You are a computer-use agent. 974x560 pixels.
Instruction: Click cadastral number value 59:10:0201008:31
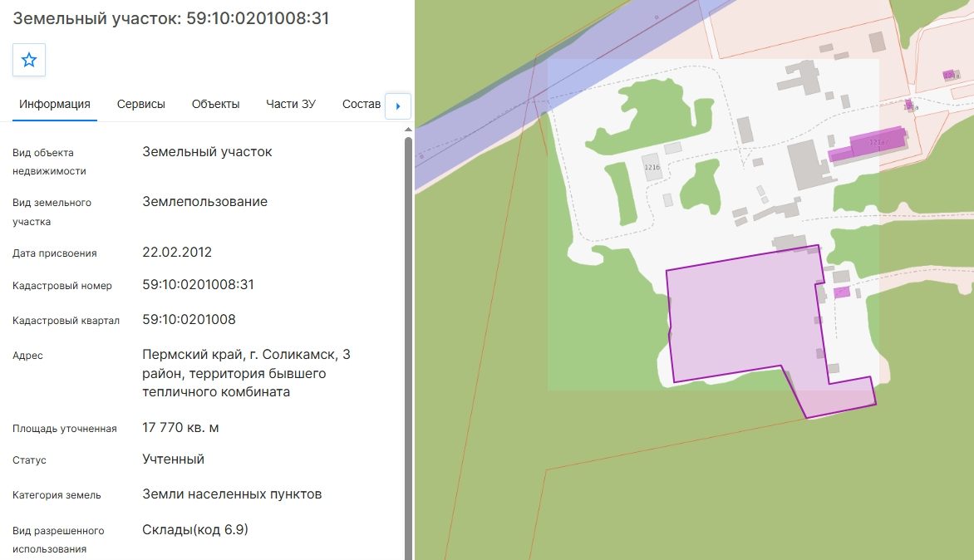click(x=198, y=285)
